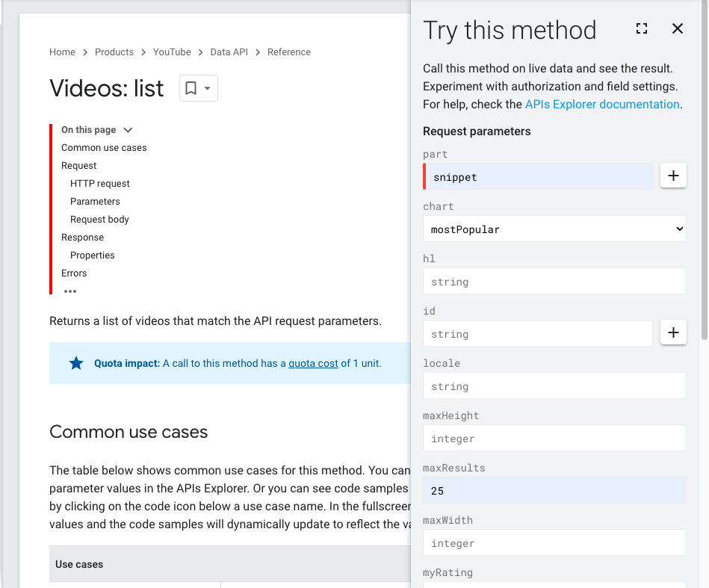Image resolution: width=709 pixels, height=588 pixels.
Task: Add another part value with plus button
Action: 673,176
